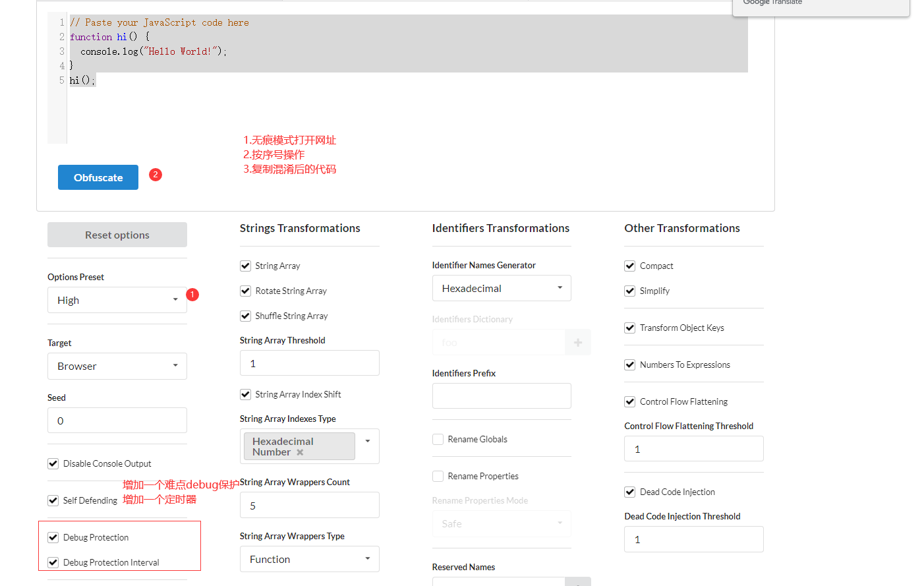The height and width of the screenshot is (586, 924).
Task: Click String Array Threshold input field
Action: 310,363
